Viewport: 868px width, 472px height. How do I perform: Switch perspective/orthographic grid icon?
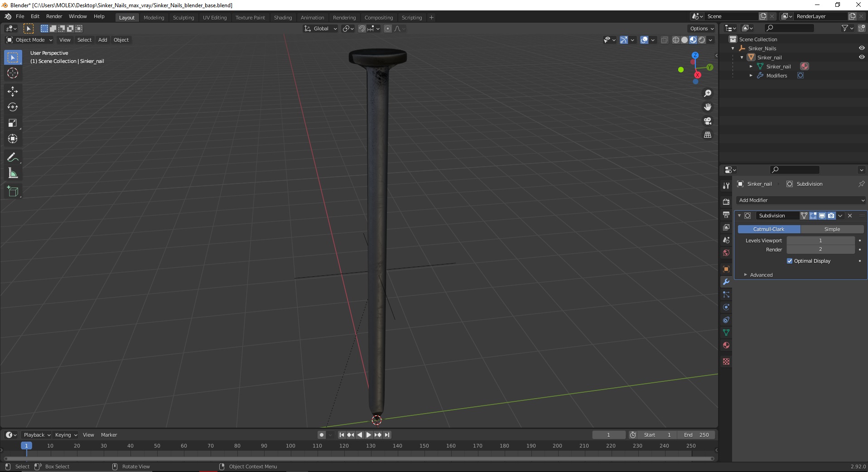pyautogui.click(x=708, y=135)
